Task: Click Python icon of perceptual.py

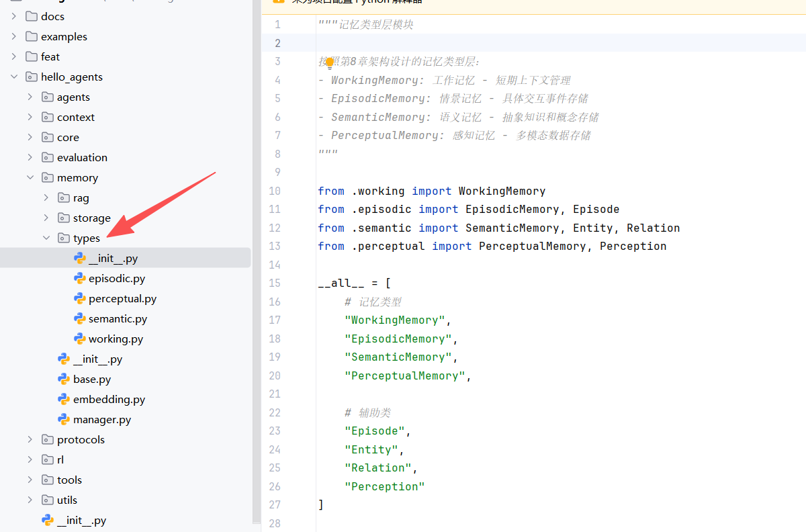Action: [x=80, y=298]
